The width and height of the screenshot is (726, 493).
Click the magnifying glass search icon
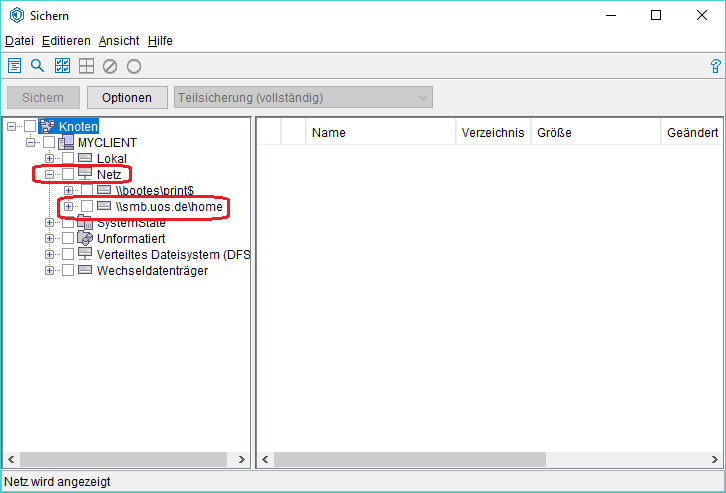click(x=38, y=66)
